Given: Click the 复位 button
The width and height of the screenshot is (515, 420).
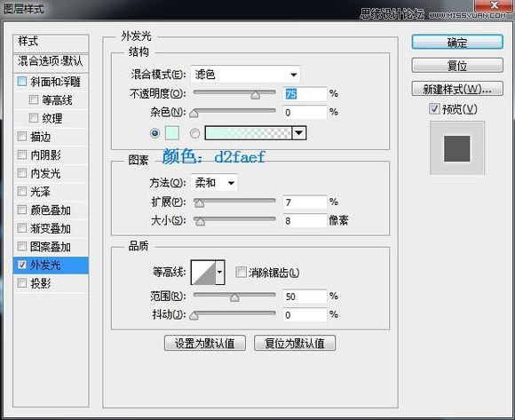Looking at the screenshot, I should click(x=457, y=66).
